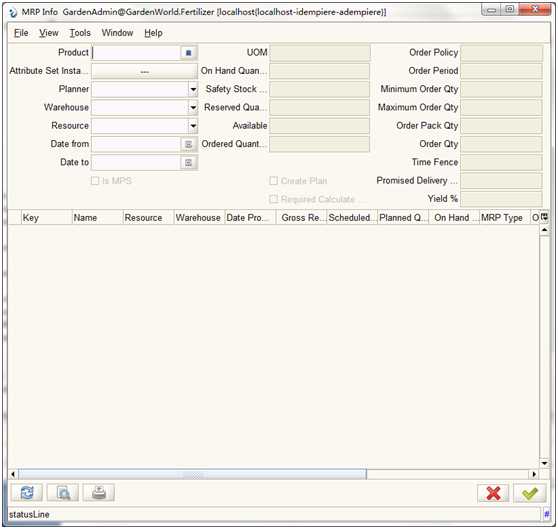Toggle the Required Calculate checkbox
Viewport: 558px width, 529px height.
coord(273,199)
